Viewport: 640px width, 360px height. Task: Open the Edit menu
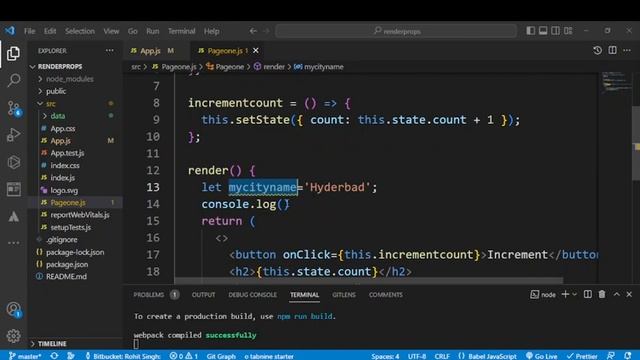tap(50, 31)
